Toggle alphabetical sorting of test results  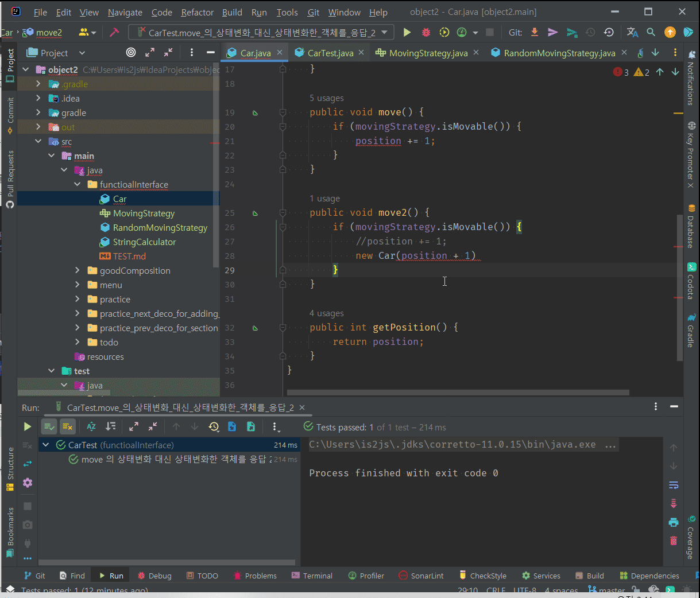[x=91, y=426]
